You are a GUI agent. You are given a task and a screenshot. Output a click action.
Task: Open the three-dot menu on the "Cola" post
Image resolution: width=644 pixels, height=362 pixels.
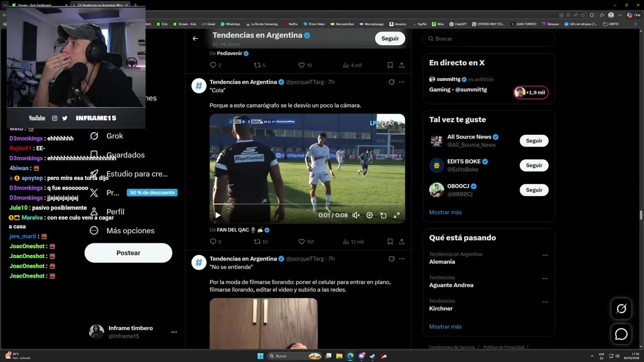401,82
